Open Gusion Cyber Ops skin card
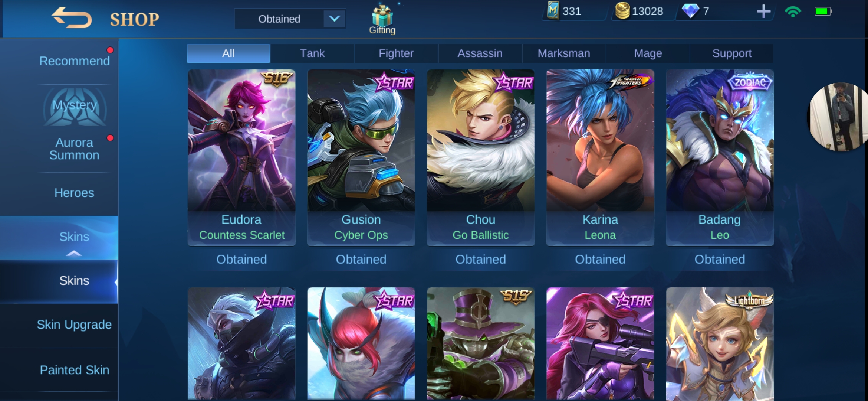The image size is (868, 401). 361,157
